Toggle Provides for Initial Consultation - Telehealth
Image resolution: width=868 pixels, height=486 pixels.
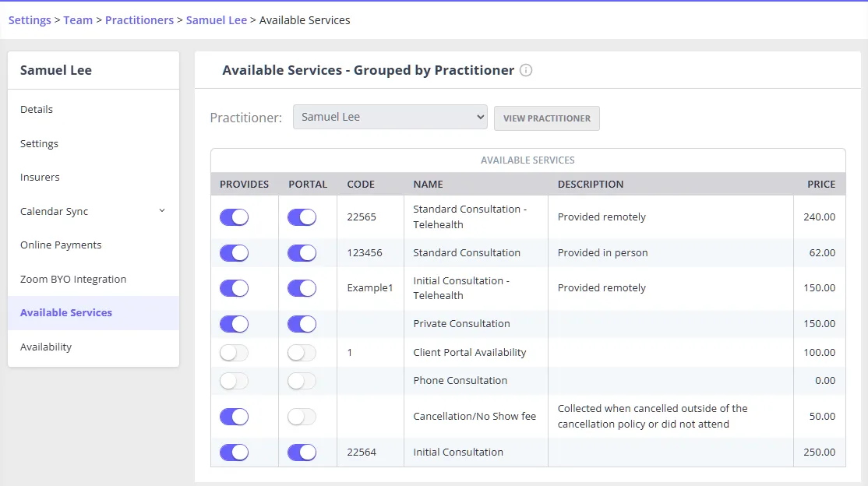tap(235, 288)
